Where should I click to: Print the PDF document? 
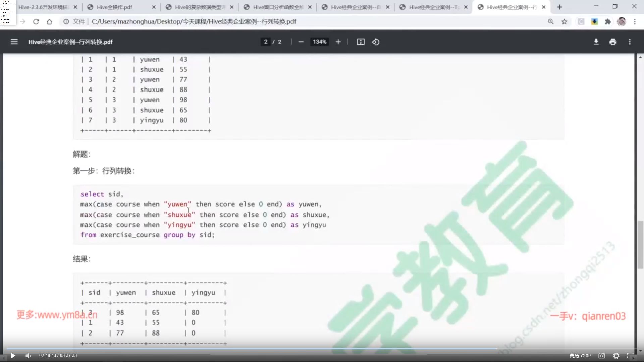coord(613,42)
